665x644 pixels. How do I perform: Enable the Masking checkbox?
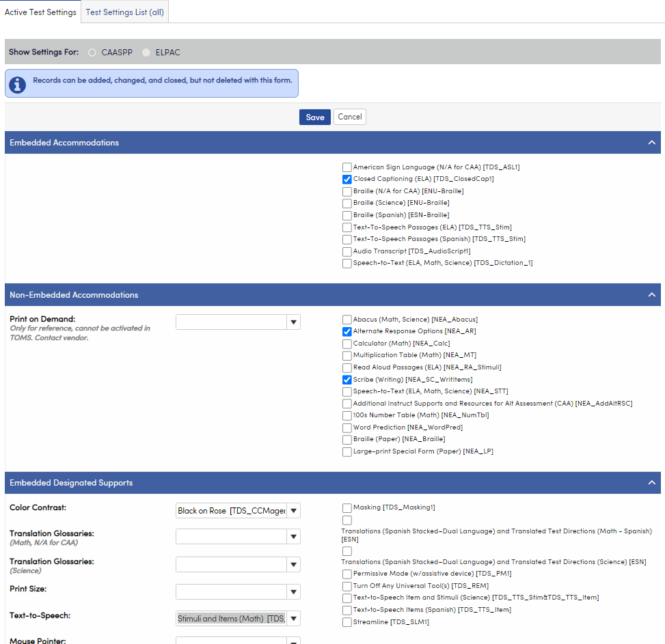[347, 507]
